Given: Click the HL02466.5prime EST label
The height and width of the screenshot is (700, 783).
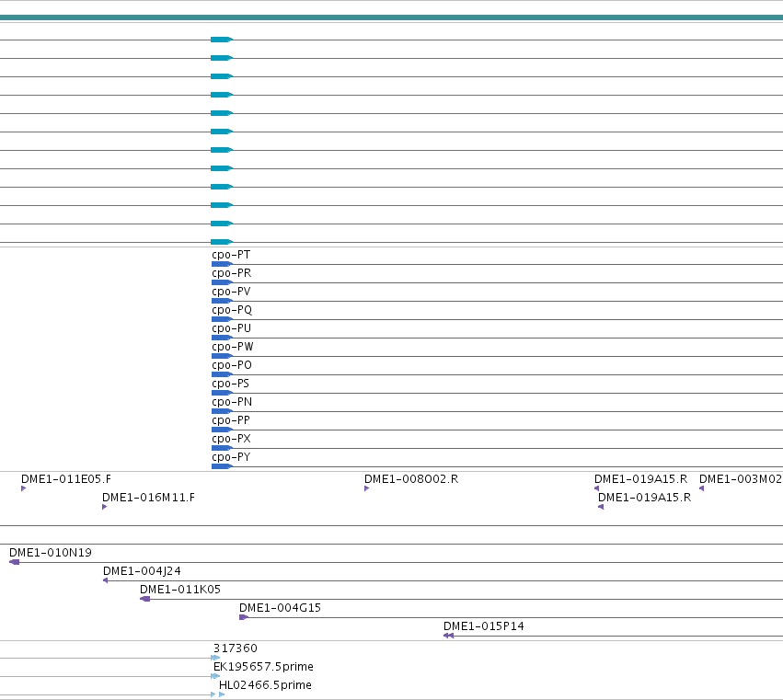Looking at the screenshot, I should point(265,685).
